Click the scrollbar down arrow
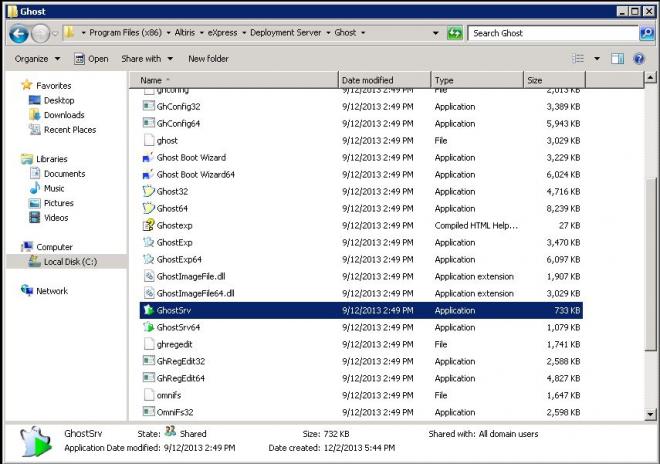 point(650,414)
